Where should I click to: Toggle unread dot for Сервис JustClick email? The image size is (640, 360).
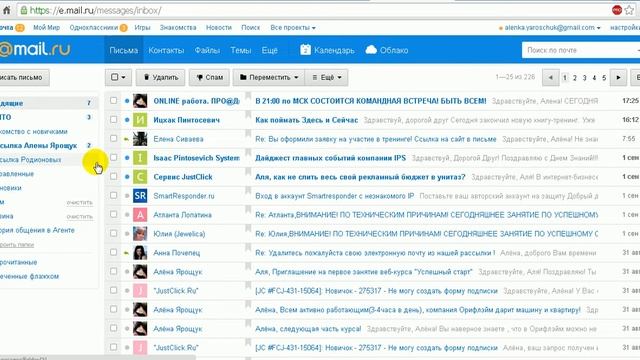coord(127,177)
